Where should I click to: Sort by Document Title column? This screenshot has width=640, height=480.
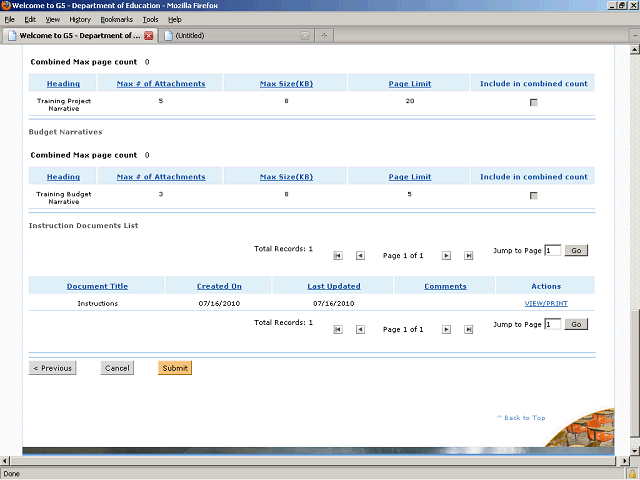tap(97, 286)
